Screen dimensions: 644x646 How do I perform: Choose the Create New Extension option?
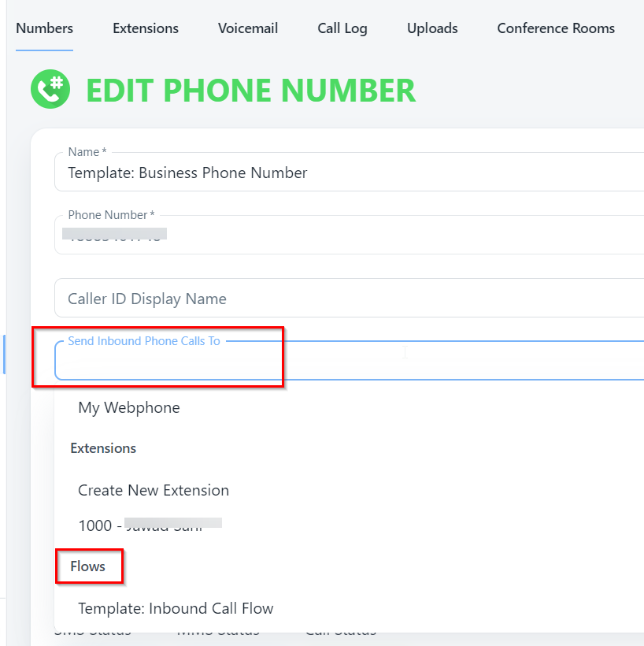coord(154,490)
